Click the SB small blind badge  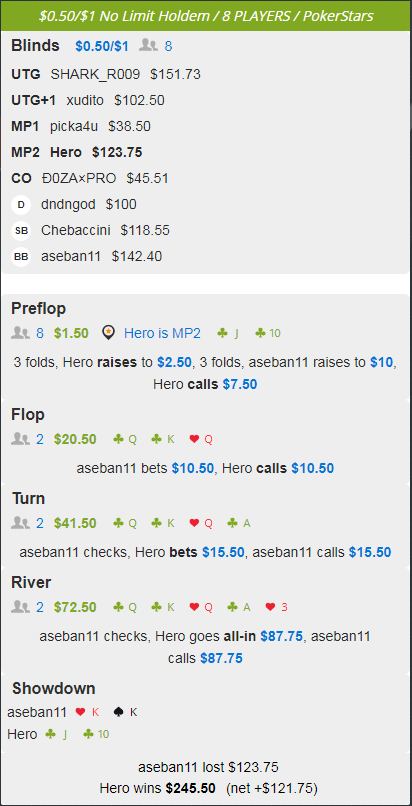click(21, 231)
